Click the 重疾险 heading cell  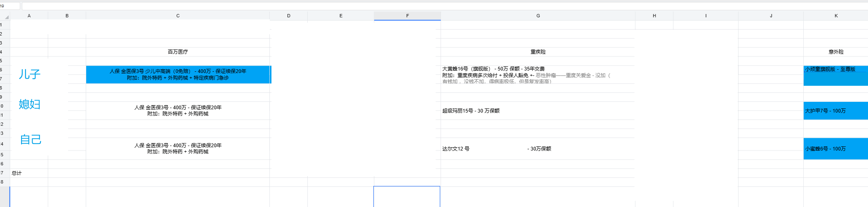click(538, 52)
